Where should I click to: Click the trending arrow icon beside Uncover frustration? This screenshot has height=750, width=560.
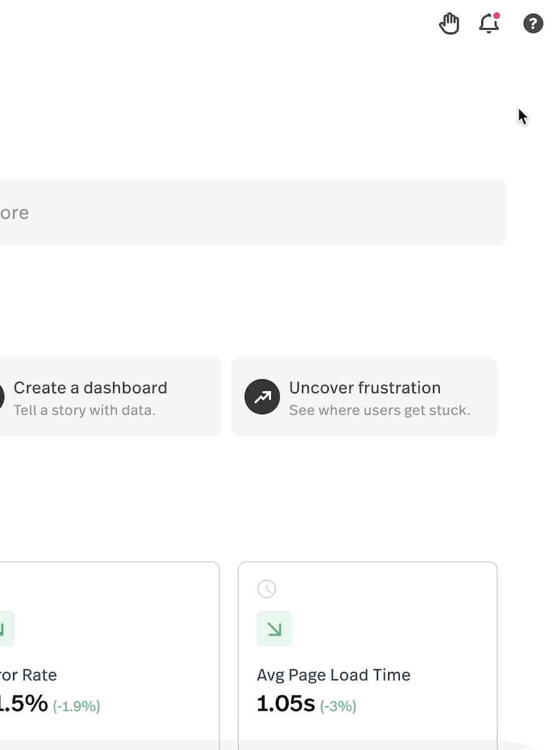point(262,397)
